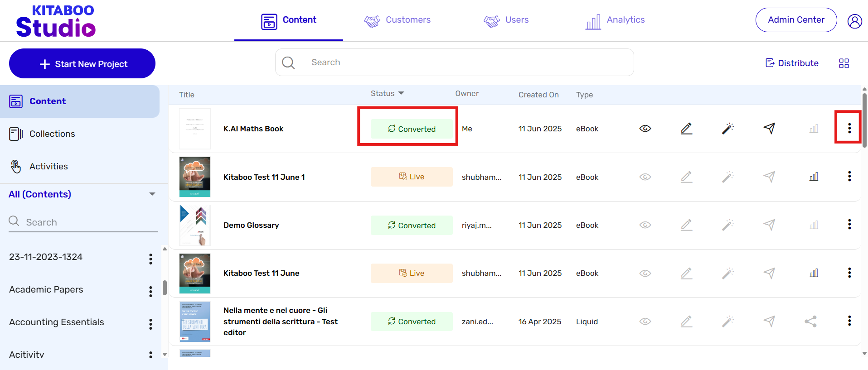868x370 pixels.
Task: Click the main Search input field
Action: (454, 62)
